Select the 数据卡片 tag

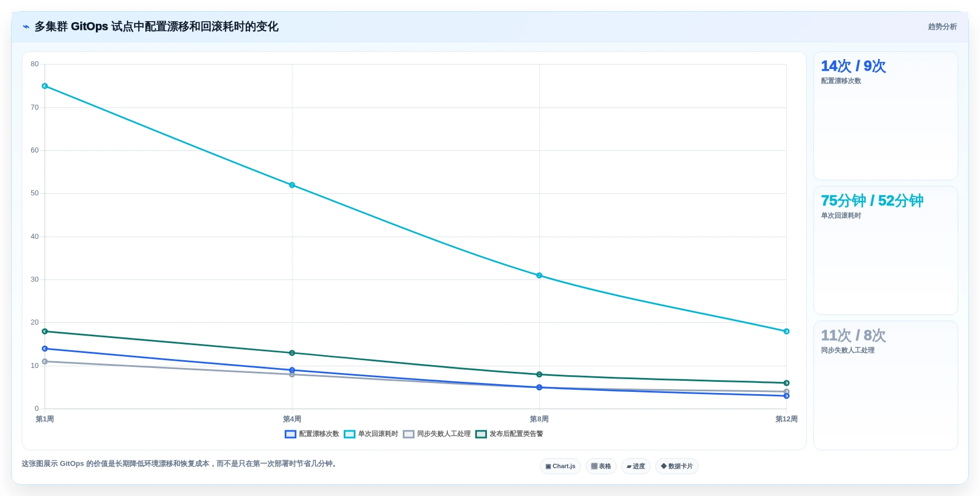pyautogui.click(x=677, y=466)
